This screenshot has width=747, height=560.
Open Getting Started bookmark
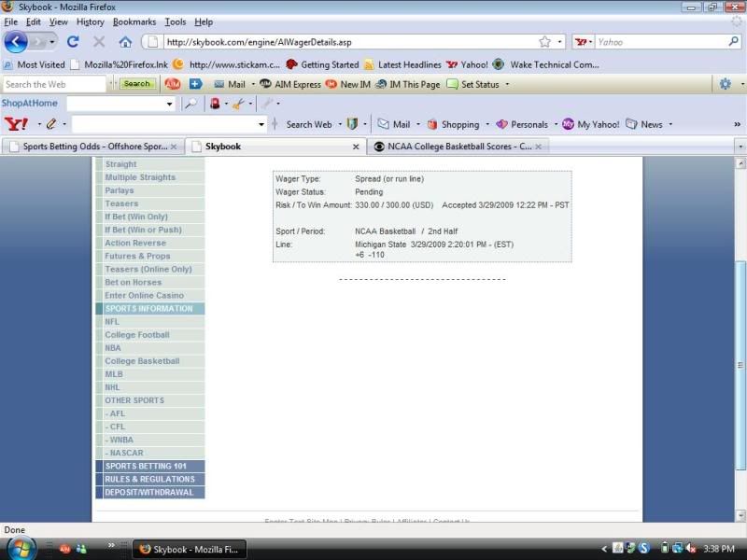click(x=322, y=64)
